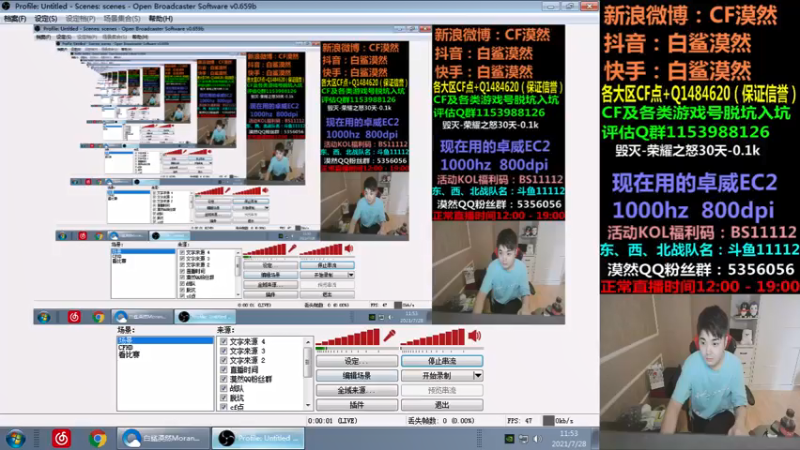Screen dimensions: 800x450
Task: Click the sources list scroll-up arrow
Action: pos(308,342)
